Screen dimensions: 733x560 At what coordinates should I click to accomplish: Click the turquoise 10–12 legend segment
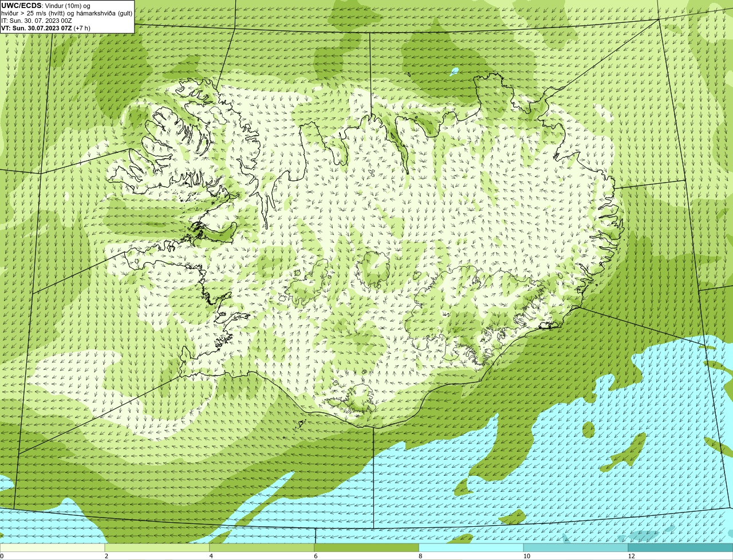[576, 548]
